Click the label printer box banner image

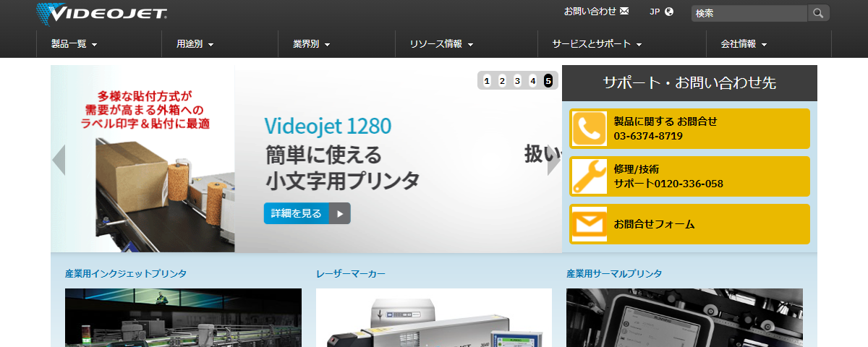pos(143,159)
